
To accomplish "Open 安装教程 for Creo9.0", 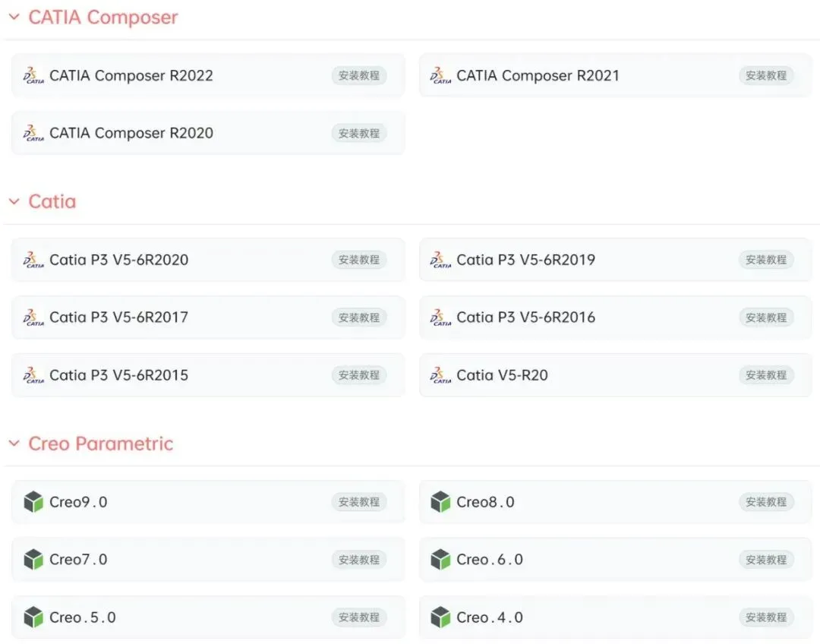I will tap(358, 502).
